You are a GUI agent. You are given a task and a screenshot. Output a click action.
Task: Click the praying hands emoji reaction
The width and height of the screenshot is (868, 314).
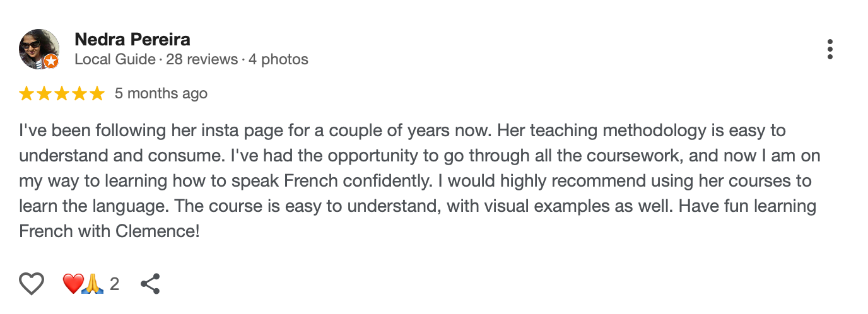pyautogui.click(x=93, y=284)
